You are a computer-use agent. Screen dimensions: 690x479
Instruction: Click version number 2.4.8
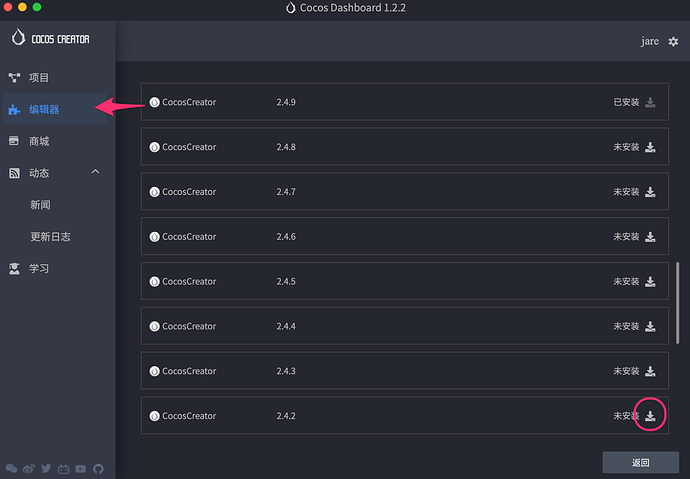(x=286, y=147)
